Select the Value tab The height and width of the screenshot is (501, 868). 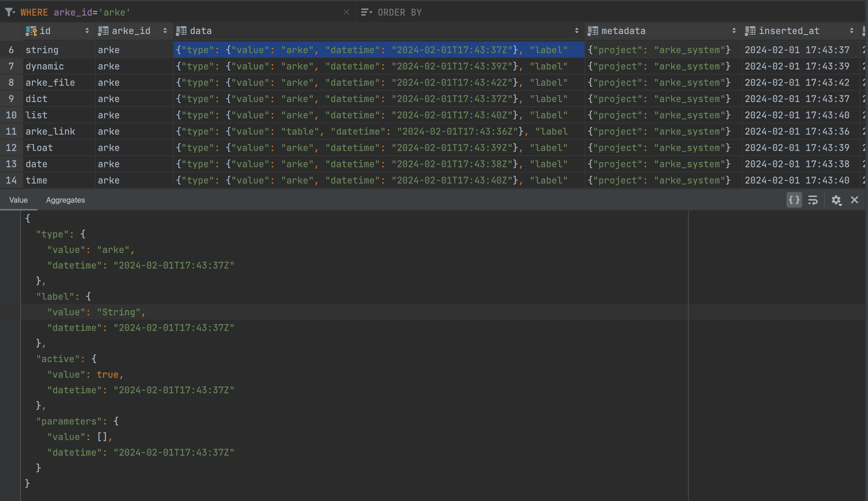18,200
